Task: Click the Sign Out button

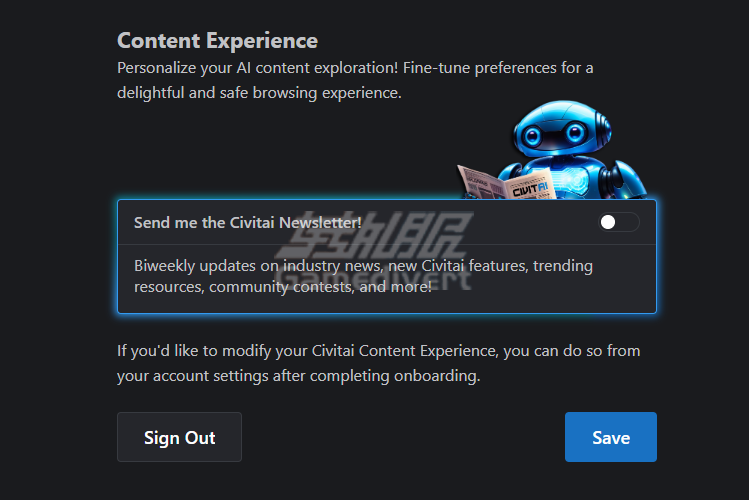Action: pyautogui.click(x=179, y=437)
